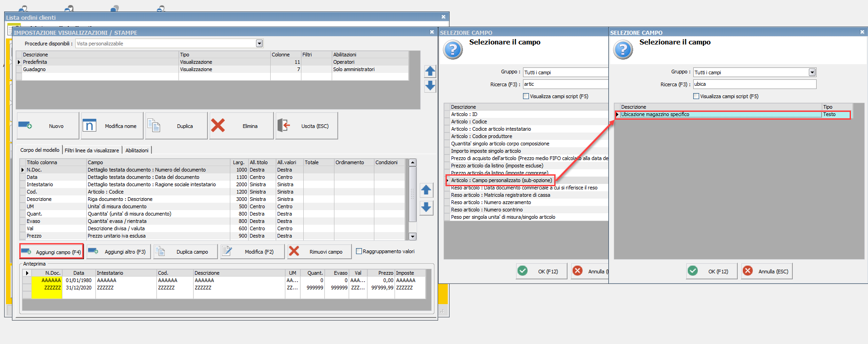Click Tipo column header in right dialog

(837, 107)
